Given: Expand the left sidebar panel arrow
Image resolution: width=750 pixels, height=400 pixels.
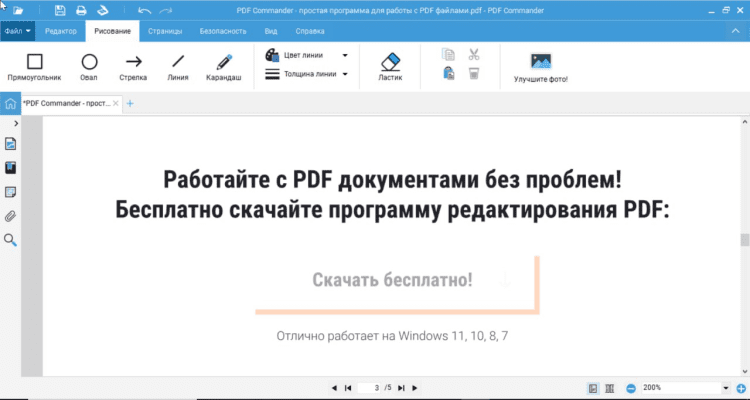Looking at the screenshot, I should click(x=16, y=123).
